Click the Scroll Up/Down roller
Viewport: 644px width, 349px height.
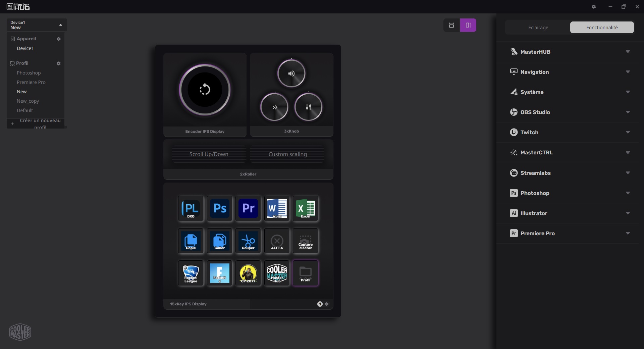pos(209,154)
